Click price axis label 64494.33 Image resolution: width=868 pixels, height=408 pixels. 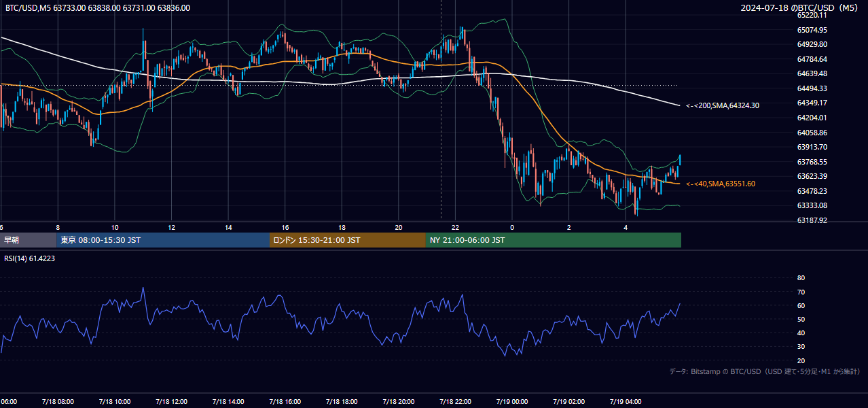click(812, 88)
